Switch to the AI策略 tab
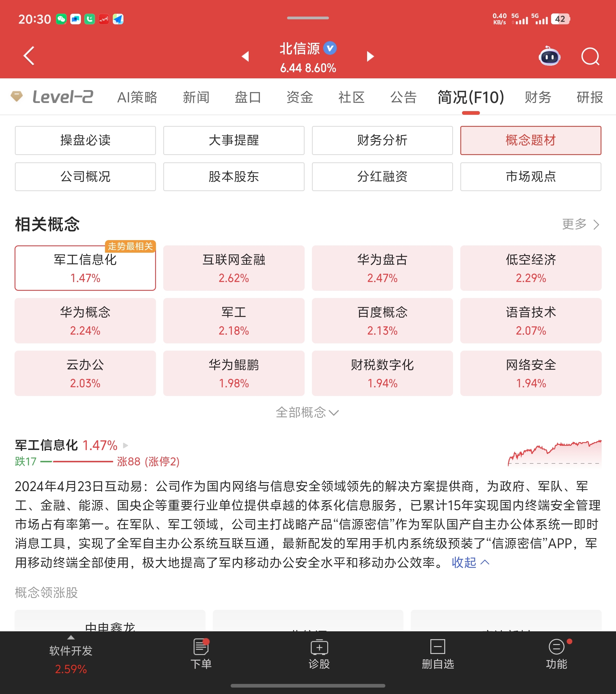 (137, 97)
